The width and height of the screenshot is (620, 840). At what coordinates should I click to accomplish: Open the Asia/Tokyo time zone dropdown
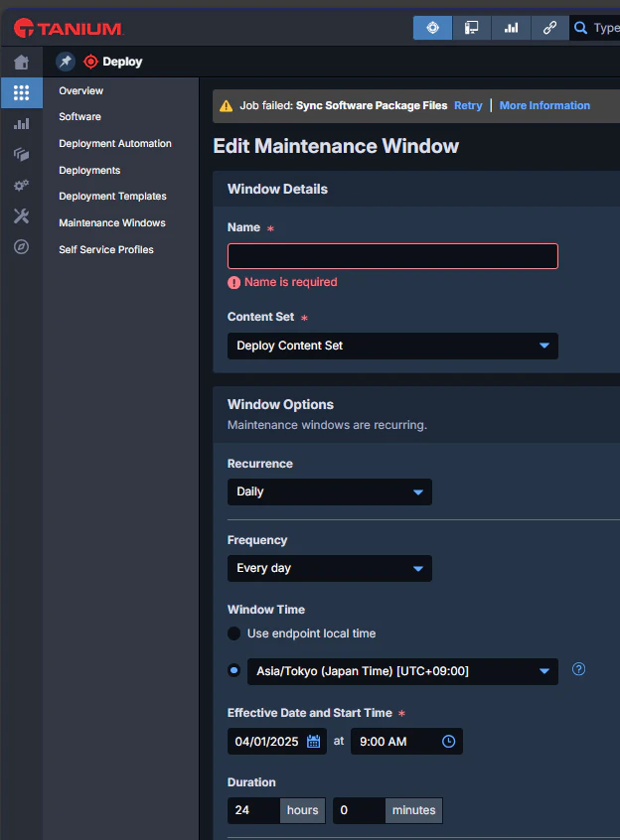402,672
